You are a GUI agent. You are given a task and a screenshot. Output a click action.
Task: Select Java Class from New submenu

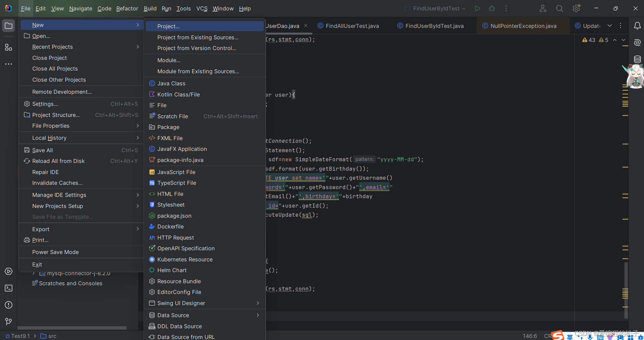205,83
